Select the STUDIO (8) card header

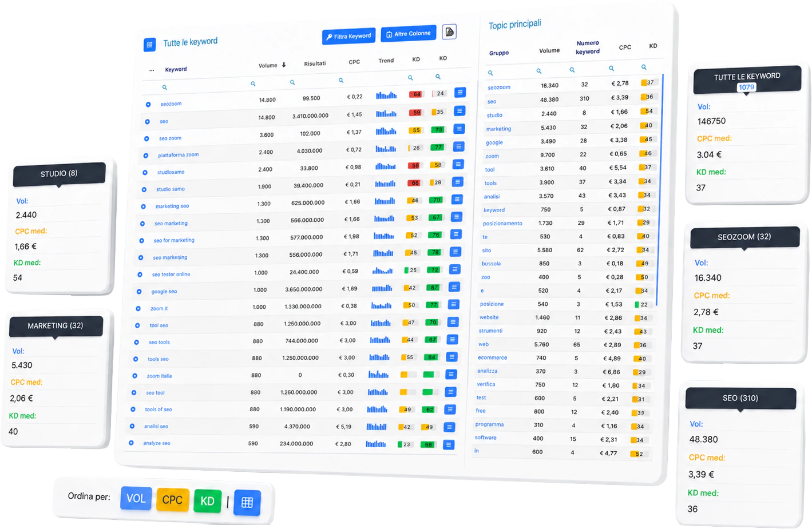(59, 174)
